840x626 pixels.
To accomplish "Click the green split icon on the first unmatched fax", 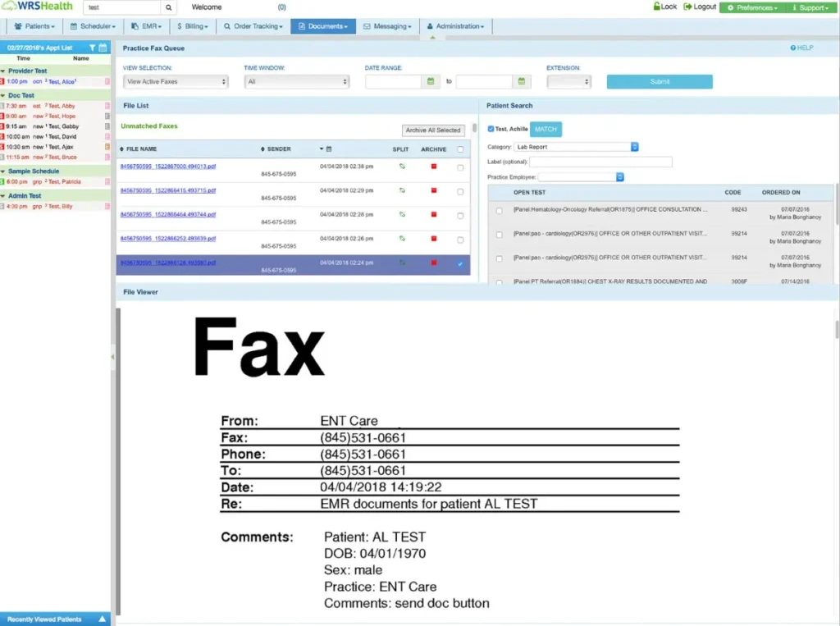I will [402, 167].
